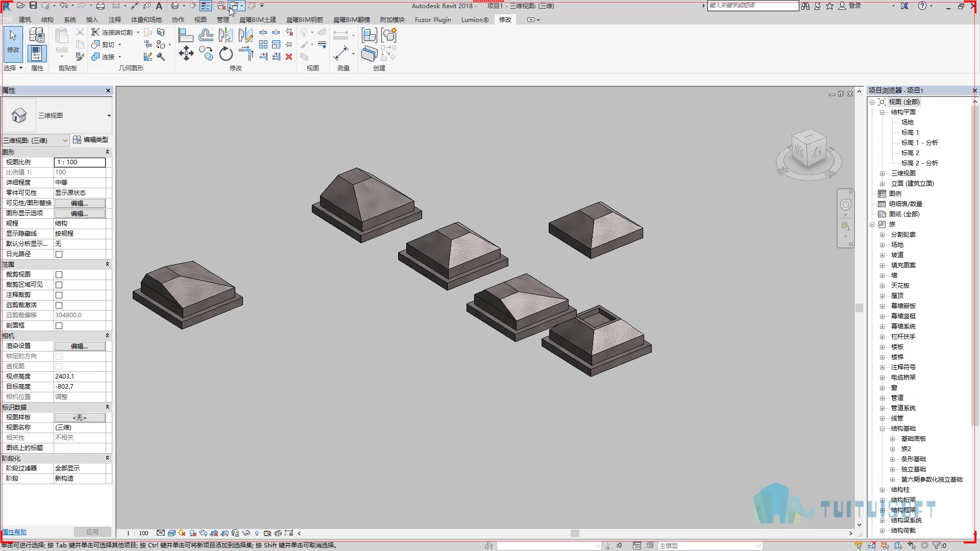Click the Print icon in quick access toolbar

[x=101, y=6]
